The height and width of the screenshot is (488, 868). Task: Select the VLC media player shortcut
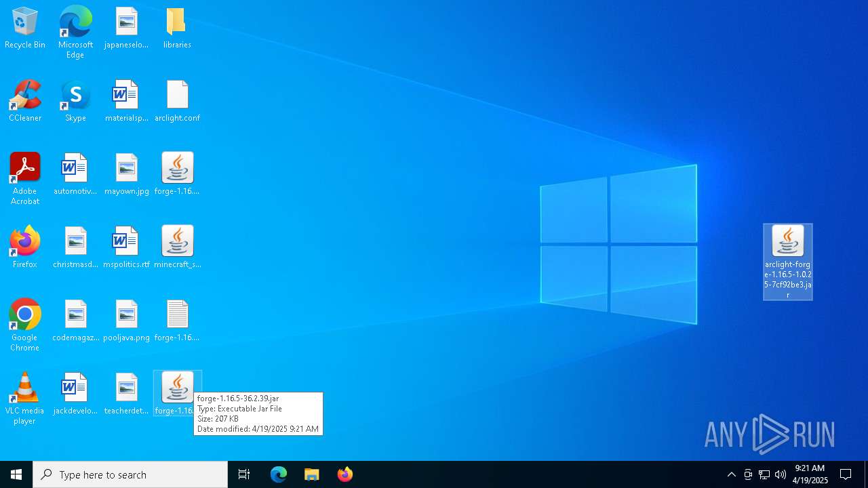pyautogui.click(x=25, y=399)
